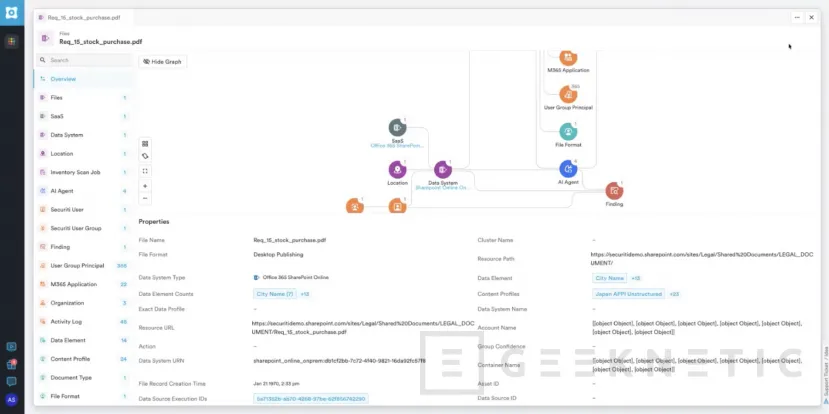Click the Data System graph node

(x=443, y=169)
